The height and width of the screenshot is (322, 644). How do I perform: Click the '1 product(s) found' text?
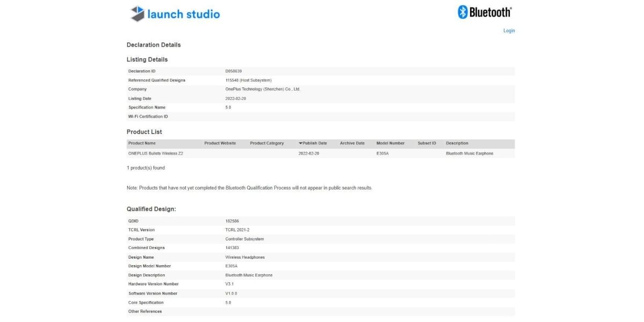click(146, 168)
